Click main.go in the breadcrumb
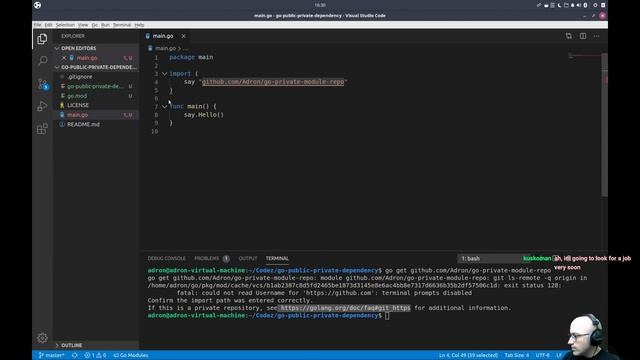The width and height of the screenshot is (640, 360). click(x=165, y=48)
